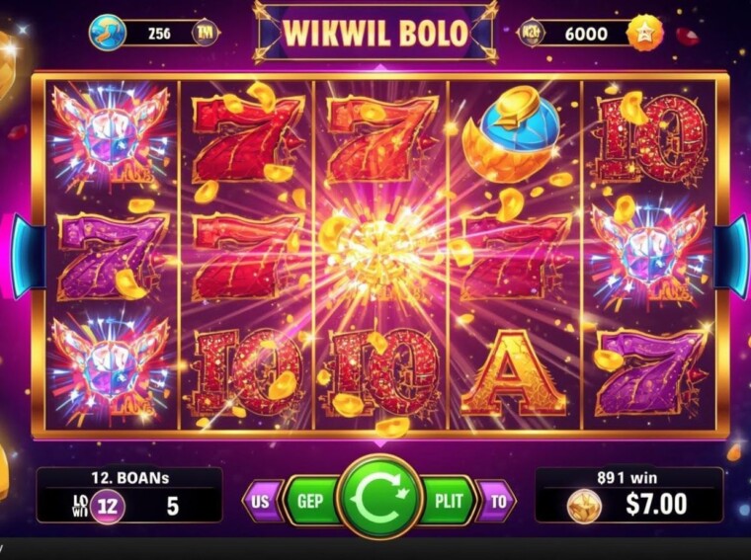
Task: Open the right blue side panel tab
Action: coord(730,256)
